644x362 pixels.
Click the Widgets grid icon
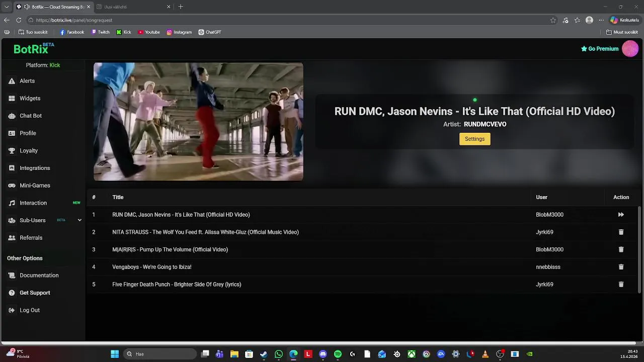(x=12, y=99)
